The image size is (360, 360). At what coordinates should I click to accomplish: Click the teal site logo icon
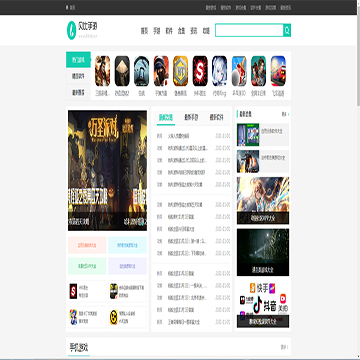72,30
